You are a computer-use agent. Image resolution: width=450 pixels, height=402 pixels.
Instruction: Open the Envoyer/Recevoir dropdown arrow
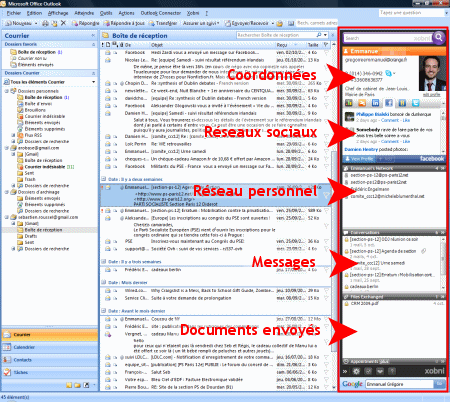click(x=272, y=23)
